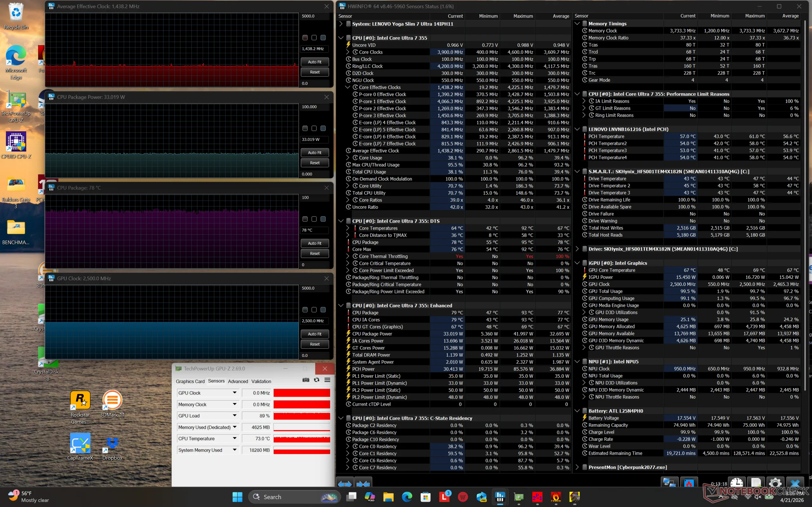Image resolution: width=812 pixels, height=507 pixels.
Task: Open the GPU-Z hamburger menu
Action: coord(327,380)
